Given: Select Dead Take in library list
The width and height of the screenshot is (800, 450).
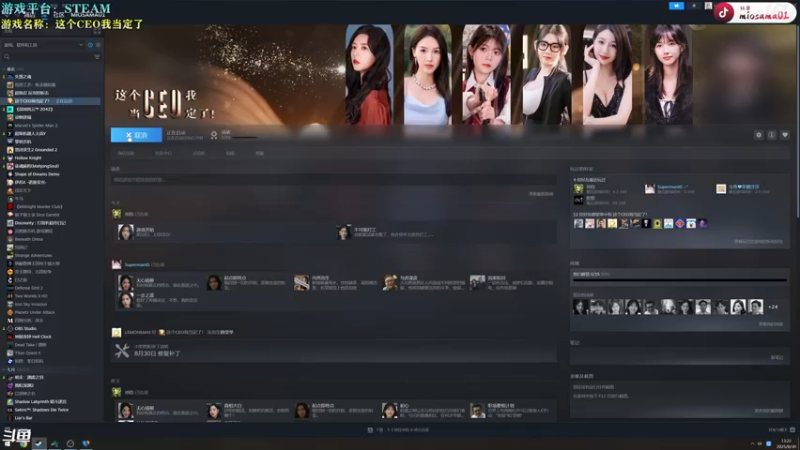Looking at the screenshot, I should click(31, 345).
